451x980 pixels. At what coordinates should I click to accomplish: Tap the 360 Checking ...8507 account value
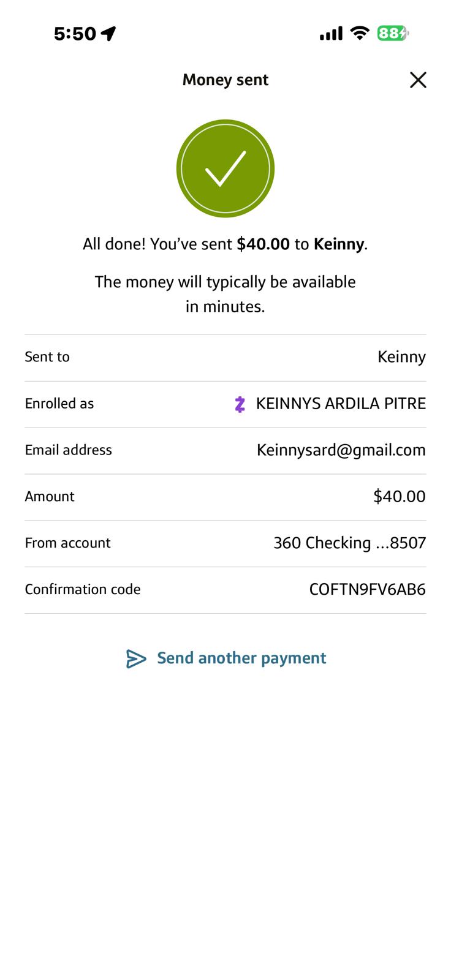[349, 543]
